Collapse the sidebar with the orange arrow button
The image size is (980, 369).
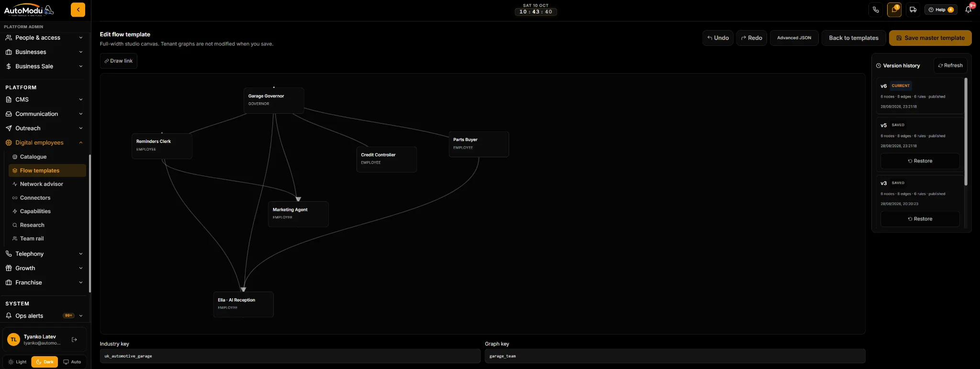[x=78, y=10]
